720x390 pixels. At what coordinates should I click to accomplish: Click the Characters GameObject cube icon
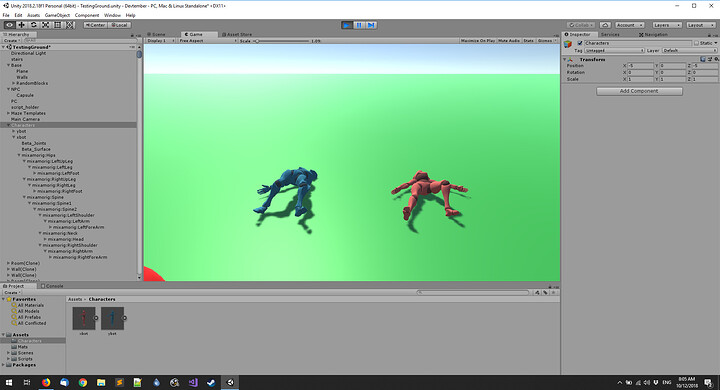click(568, 44)
